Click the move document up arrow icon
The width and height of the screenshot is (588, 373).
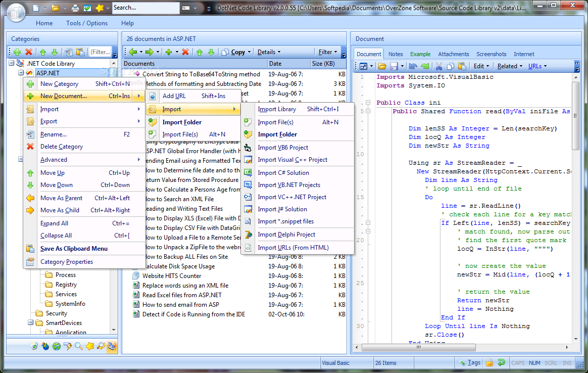tap(200, 52)
